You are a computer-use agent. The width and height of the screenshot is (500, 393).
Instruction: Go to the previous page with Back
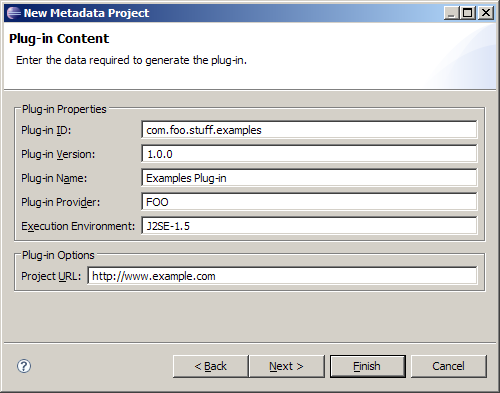coord(211,366)
